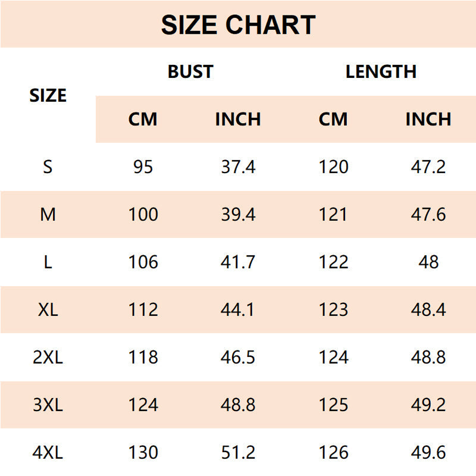This screenshot has height=476, width=476.
Task: Select the XL size row label
Action: click(x=48, y=309)
